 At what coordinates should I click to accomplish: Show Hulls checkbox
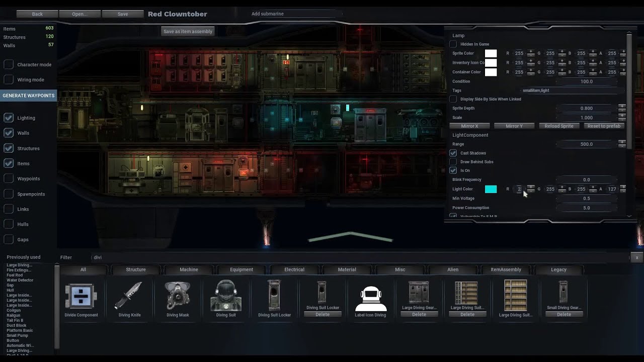point(9,224)
